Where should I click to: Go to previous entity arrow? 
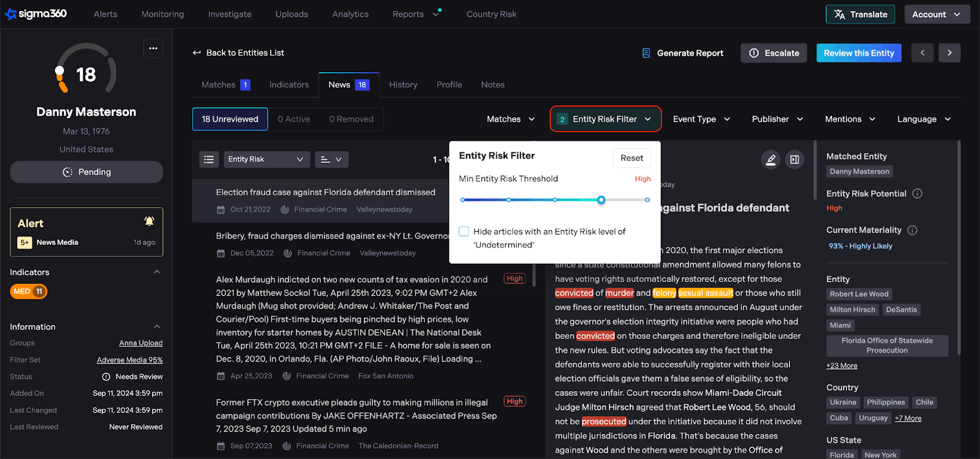point(922,53)
